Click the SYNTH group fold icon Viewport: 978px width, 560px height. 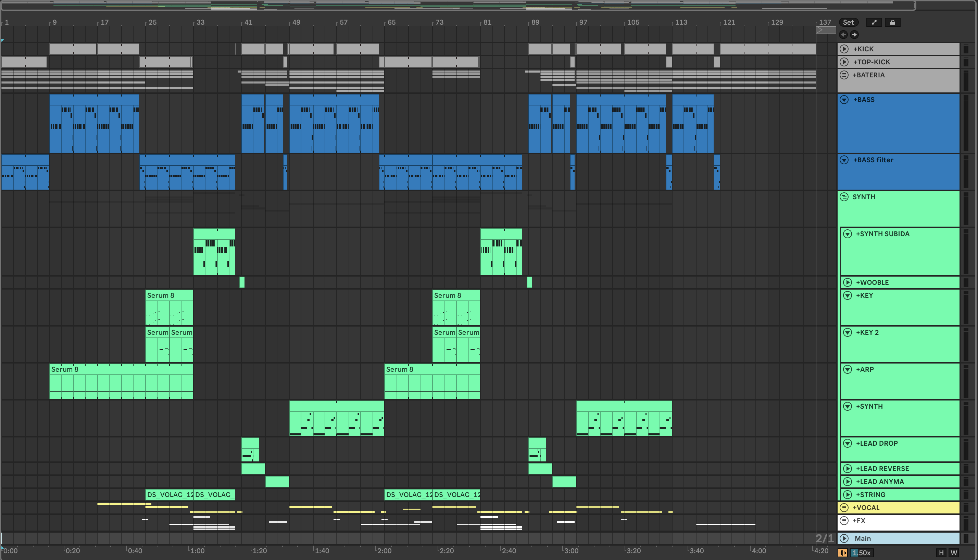coord(844,197)
